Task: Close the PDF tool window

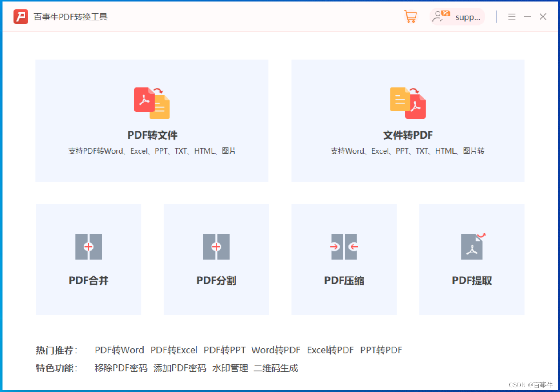Action: (x=543, y=17)
